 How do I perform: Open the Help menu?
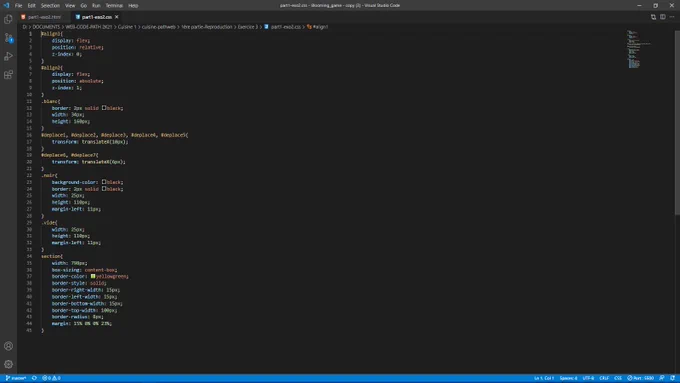point(133,6)
